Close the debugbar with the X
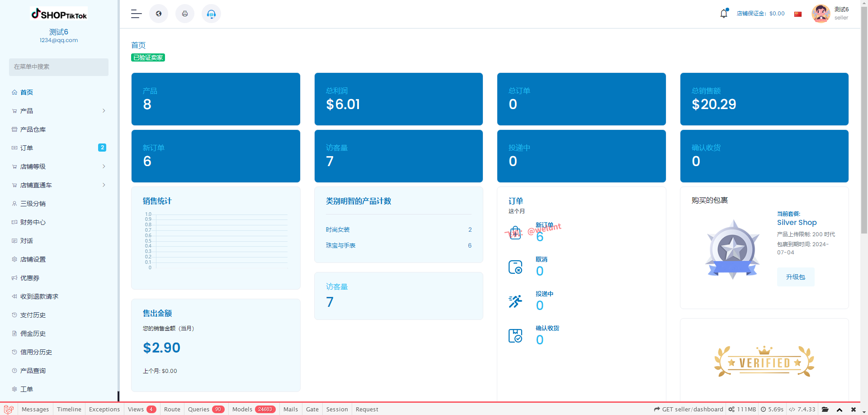Image resolution: width=868 pixels, height=415 pixels. (x=854, y=410)
